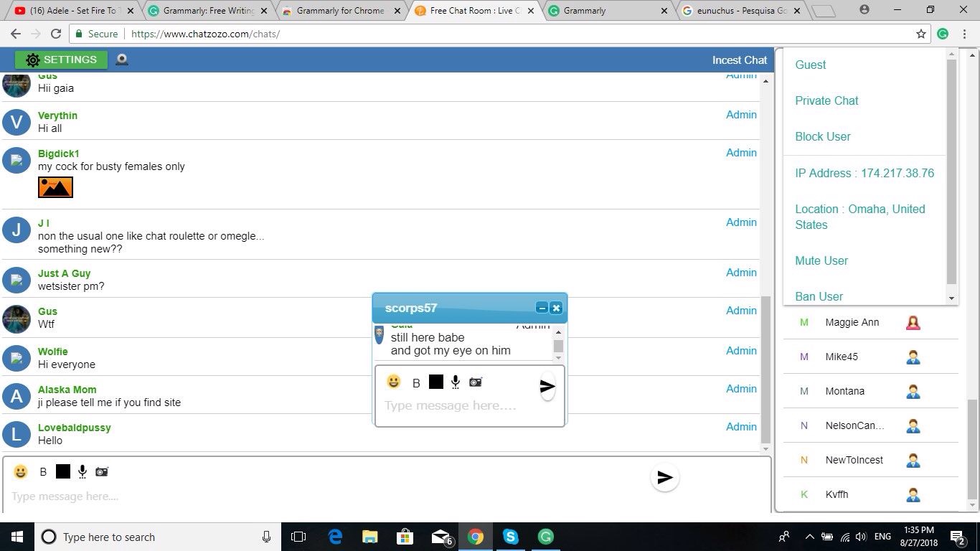Open Admin menu next to Verythin's message
The height and width of the screenshot is (551, 980).
click(x=741, y=115)
